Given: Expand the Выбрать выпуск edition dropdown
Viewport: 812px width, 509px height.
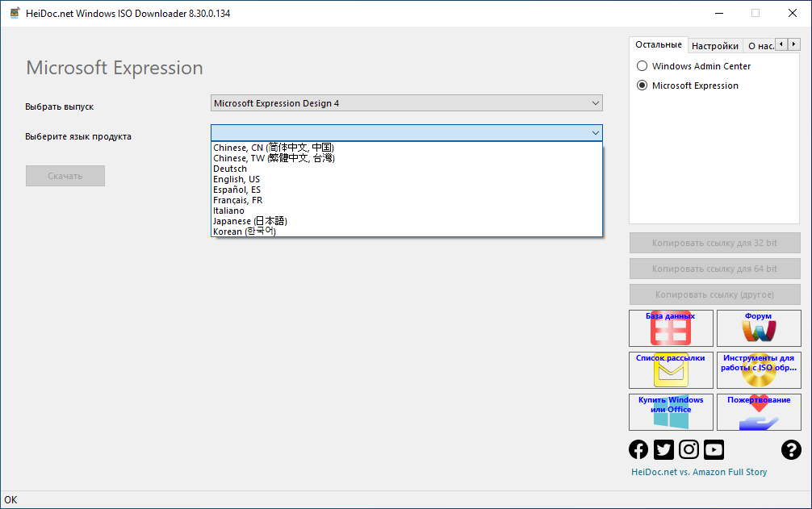Looking at the screenshot, I should [407, 103].
